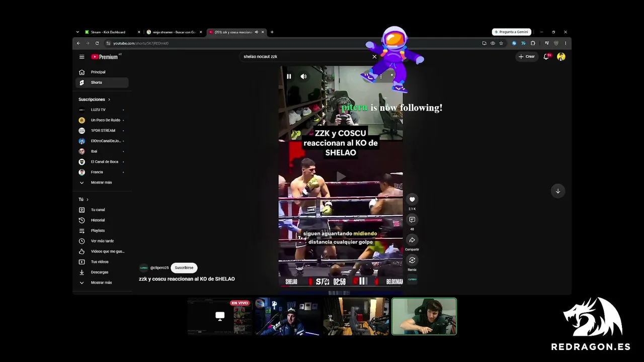
Task: Open Descargas
Action: (102, 272)
